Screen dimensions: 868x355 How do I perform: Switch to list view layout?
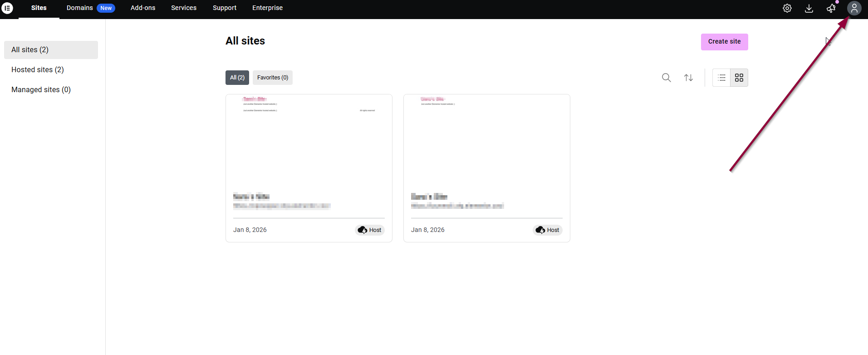tap(721, 78)
